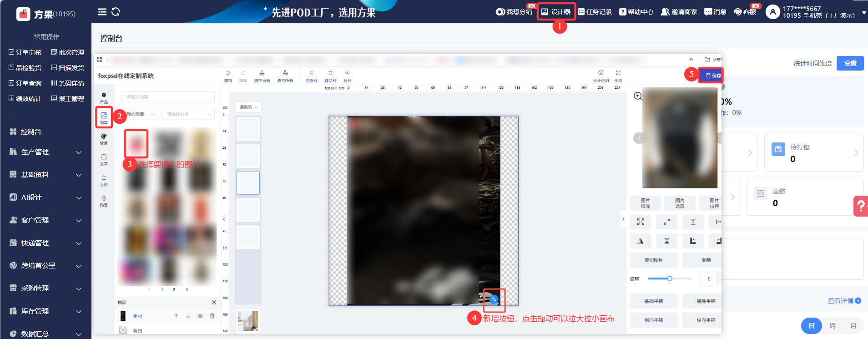868x339 pixels.
Task: Click the 横向平铺 horizontal tile button
Action: 654,320
